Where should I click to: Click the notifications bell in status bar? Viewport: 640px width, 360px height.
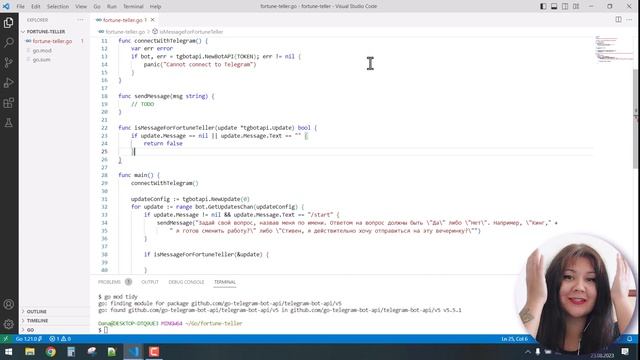coord(630,339)
